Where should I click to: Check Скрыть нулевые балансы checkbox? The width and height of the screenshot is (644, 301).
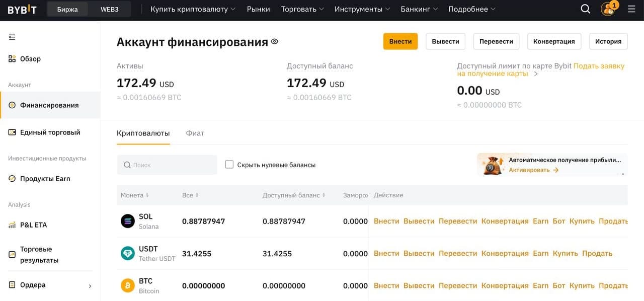point(229,165)
